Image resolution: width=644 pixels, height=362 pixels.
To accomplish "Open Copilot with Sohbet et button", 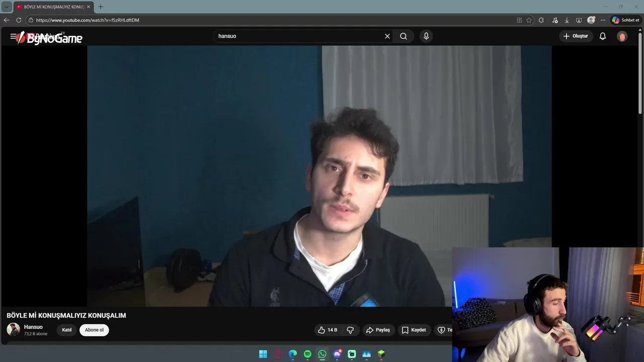I will pos(625,20).
